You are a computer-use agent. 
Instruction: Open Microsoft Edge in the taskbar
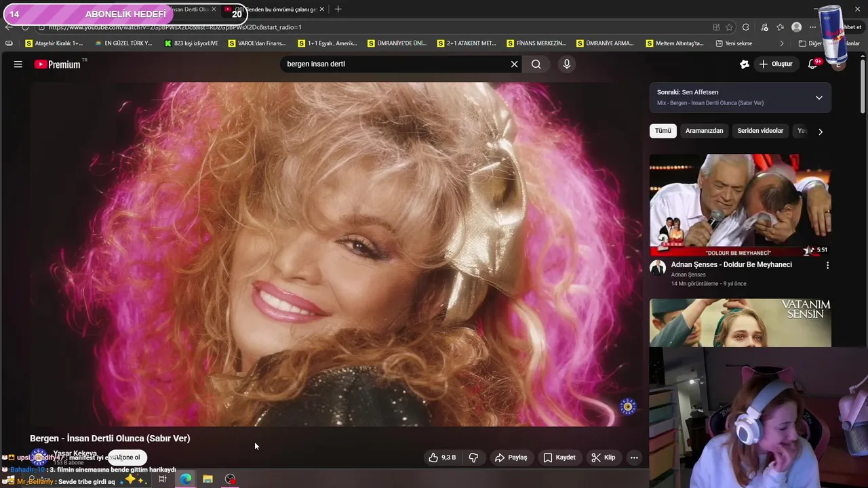coord(185,479)
